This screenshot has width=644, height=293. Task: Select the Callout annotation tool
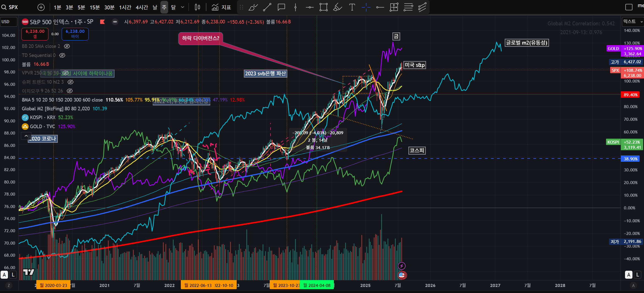point(281,7)
